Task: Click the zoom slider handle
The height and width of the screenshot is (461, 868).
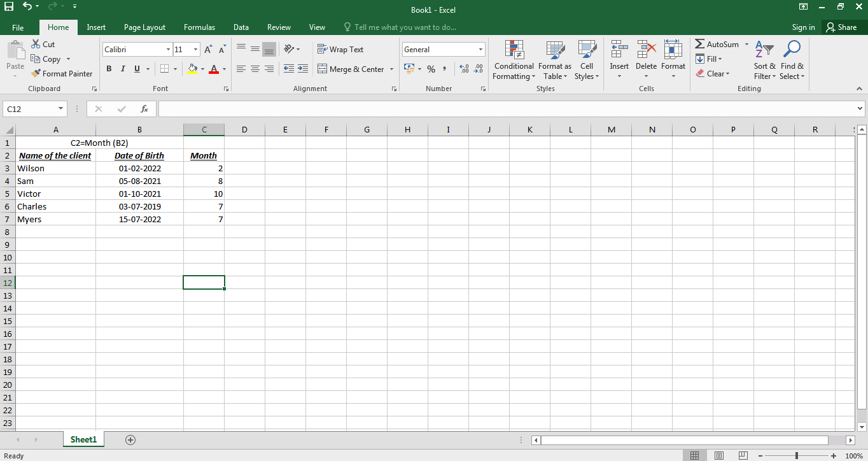Action: 797,456
